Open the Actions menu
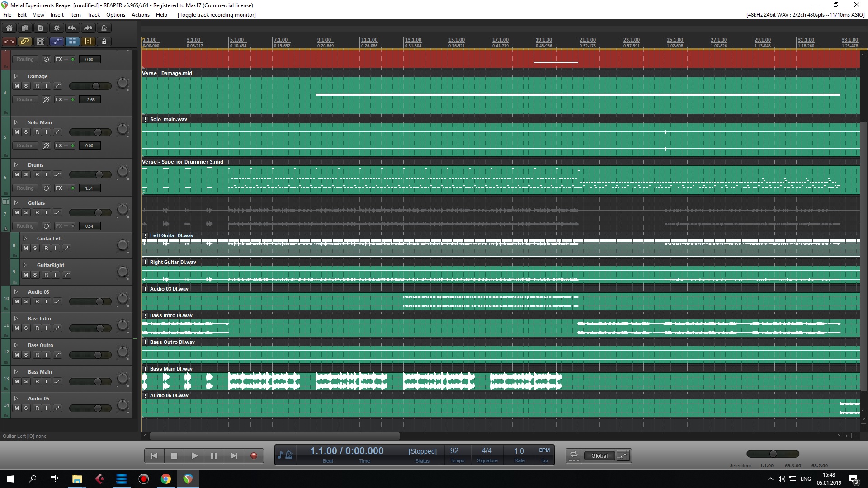The width and height of the screenshot is (868, 488). 140,15
